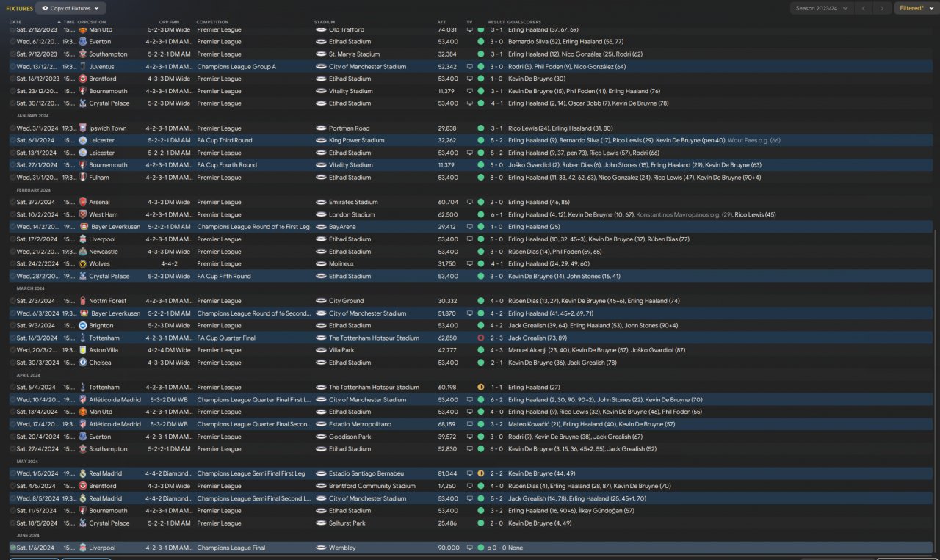The image size is (940, 560).
Task: Click the Arsenal club badge
Action: pos(83,202)
